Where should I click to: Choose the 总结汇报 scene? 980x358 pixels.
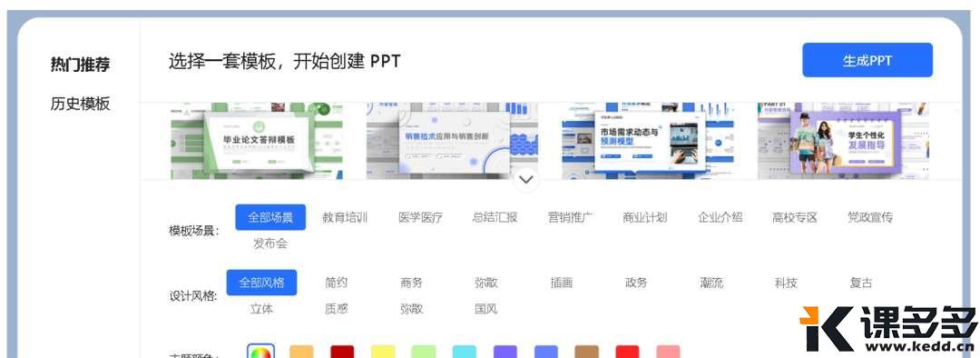[495, 217]
